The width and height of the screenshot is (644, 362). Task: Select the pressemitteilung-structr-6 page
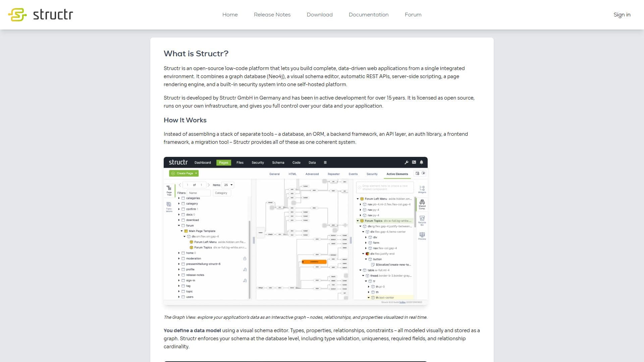[203, 264]
